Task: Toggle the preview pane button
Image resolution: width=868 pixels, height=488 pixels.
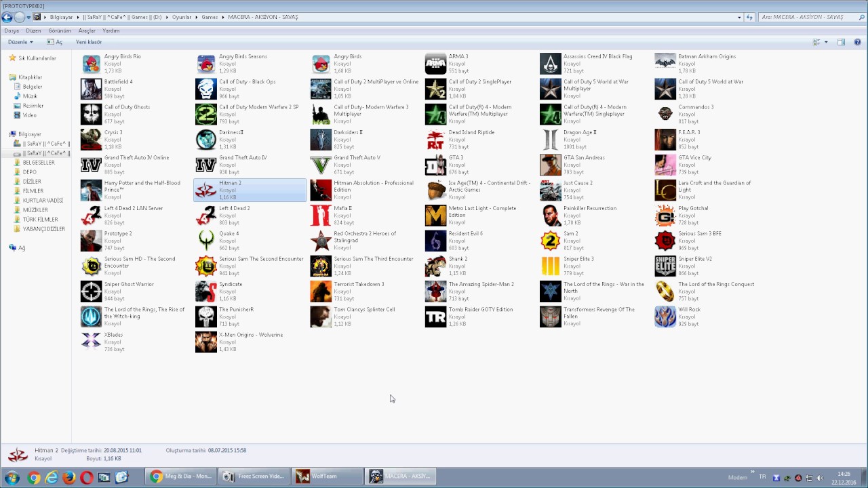Action: point(841,42)
